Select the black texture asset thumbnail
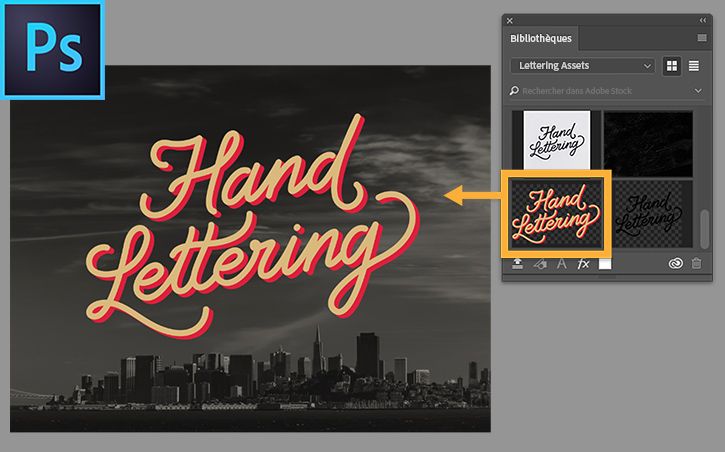725x452 pixels. (x=648, y=144)
